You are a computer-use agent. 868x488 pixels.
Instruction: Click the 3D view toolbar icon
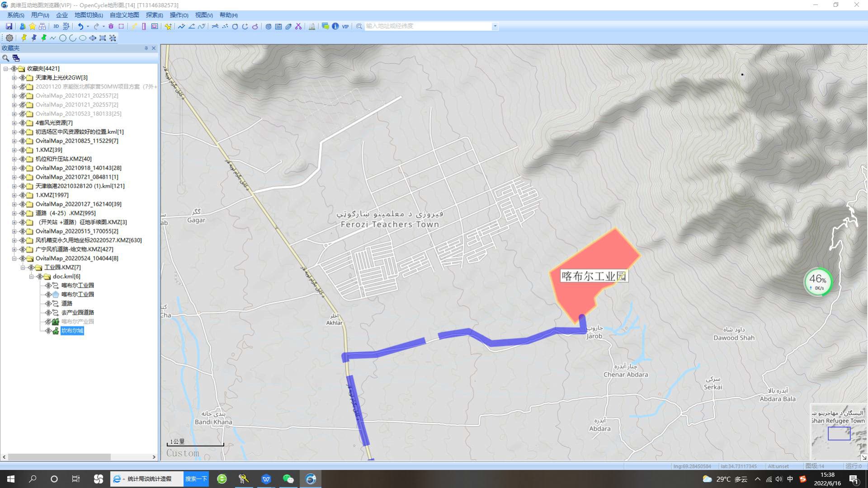tap(56, 26)
